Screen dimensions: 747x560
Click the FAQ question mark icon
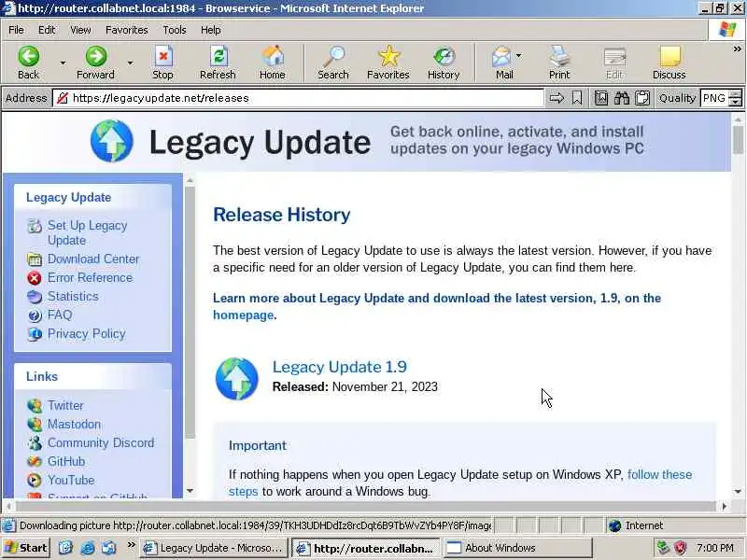pyautogui.click(x=35, y=315)
